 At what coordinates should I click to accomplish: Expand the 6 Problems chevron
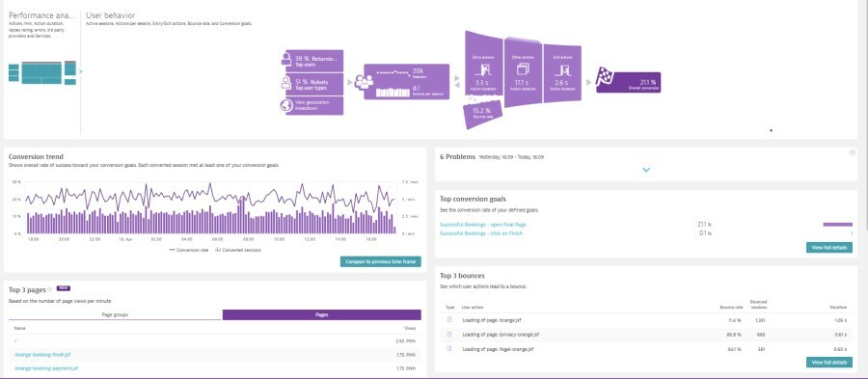(646, 170)
